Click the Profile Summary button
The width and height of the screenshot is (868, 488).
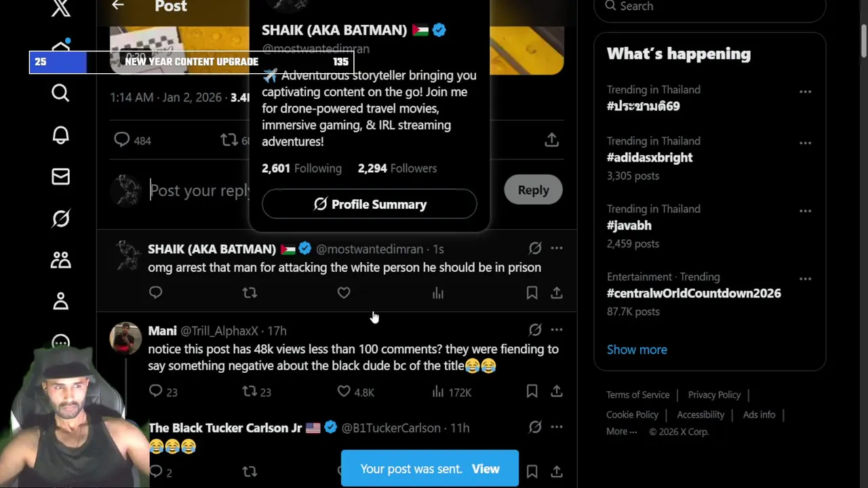click(x=370, y=204)
